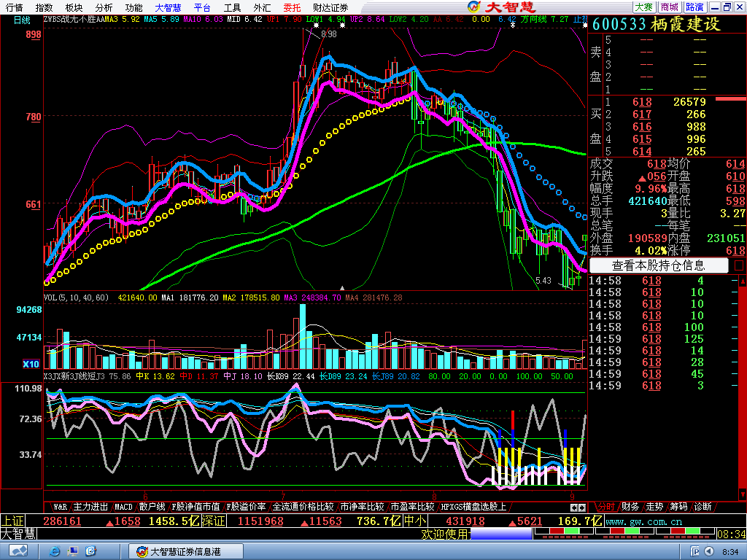This screenshot has height=560, width=747.
Task: Click the input method tray icon
Action: click(694, 551)
